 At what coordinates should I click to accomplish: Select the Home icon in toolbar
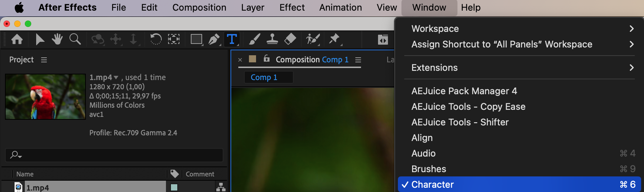17,39
